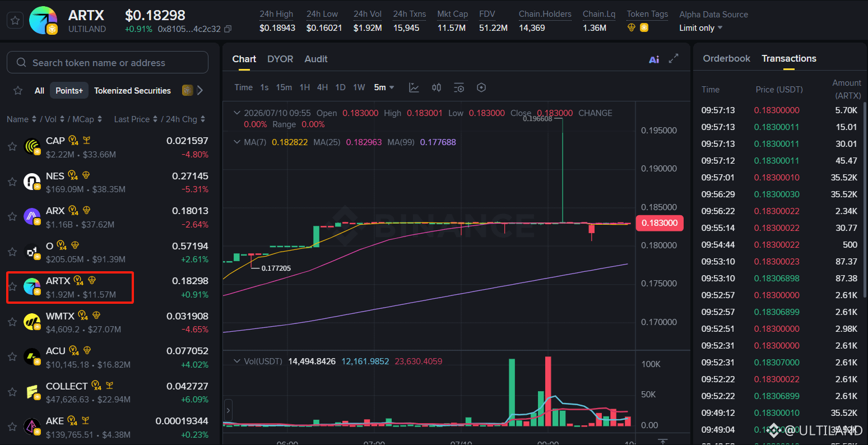
Task: Sort token list by 24h Chg
Action: coord(185,119)
